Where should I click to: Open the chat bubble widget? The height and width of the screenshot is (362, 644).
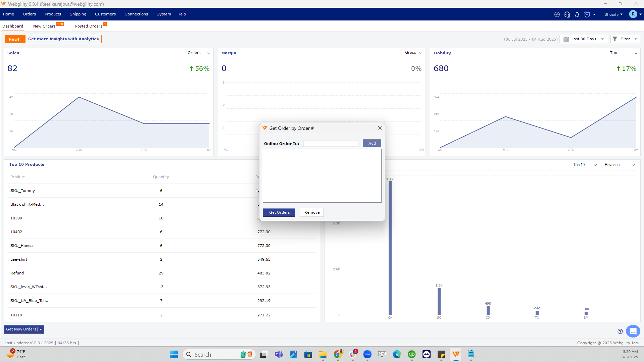point(633,331)
